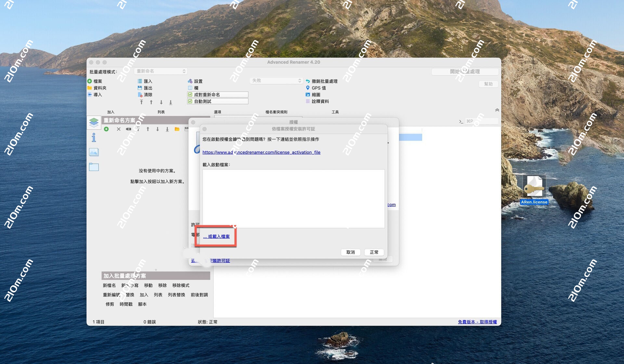Disable the 成對重新命名 checkbox

[190, 94]
